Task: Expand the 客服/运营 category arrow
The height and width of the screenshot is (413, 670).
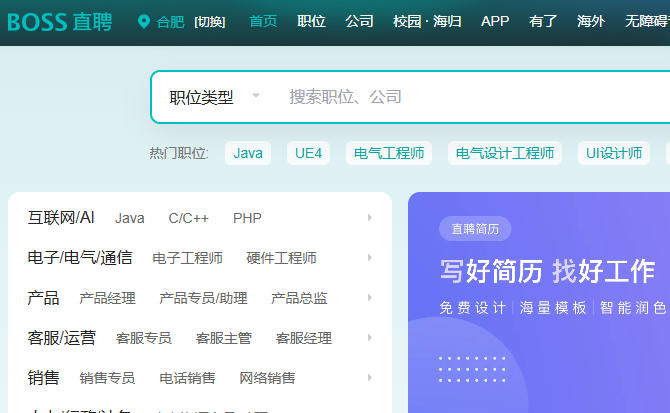Action: pos(370,338)
